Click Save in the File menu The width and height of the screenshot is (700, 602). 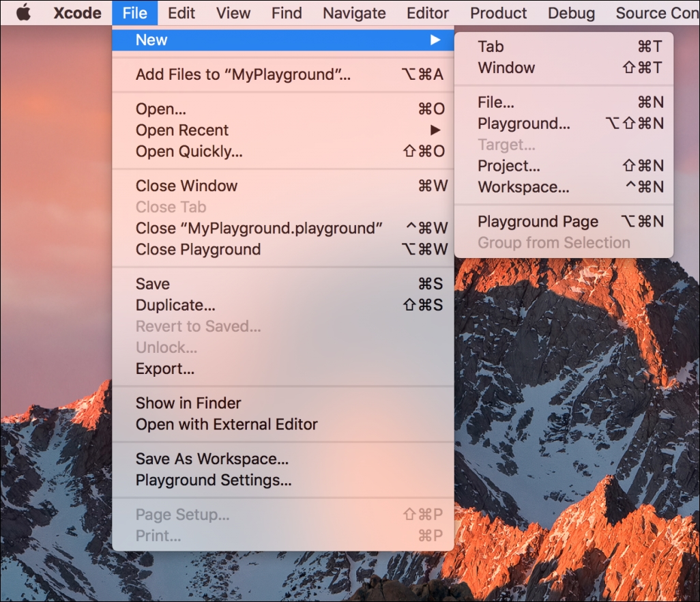(283, 283)
